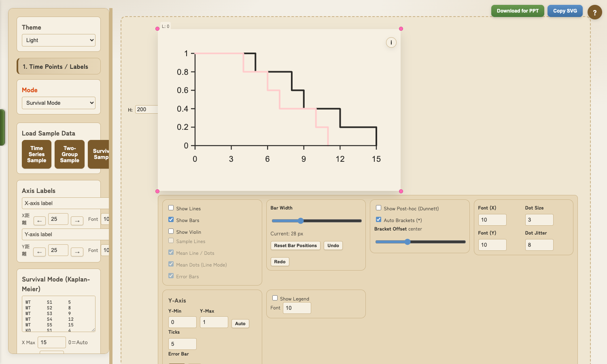Uncheck the Show Bars checkbox
The height and width of the screenshot is (364, 607).
(x=171, y=220)
